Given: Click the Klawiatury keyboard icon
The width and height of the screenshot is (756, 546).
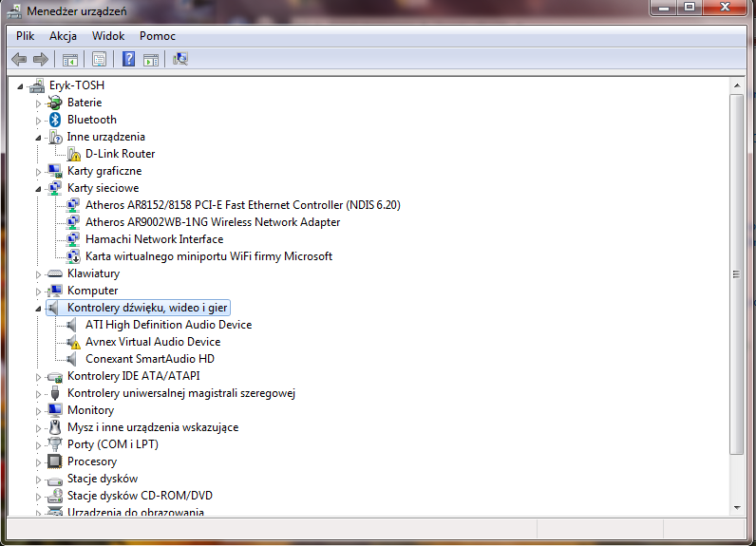Looking at the screenshot, I should tap(55, 273).
